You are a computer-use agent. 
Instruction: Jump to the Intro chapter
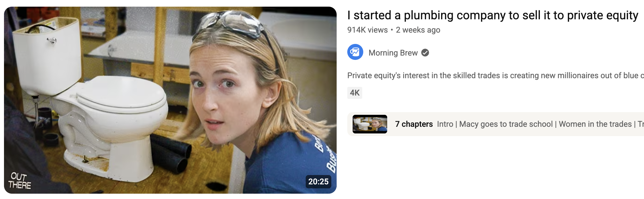pos(445,124)
